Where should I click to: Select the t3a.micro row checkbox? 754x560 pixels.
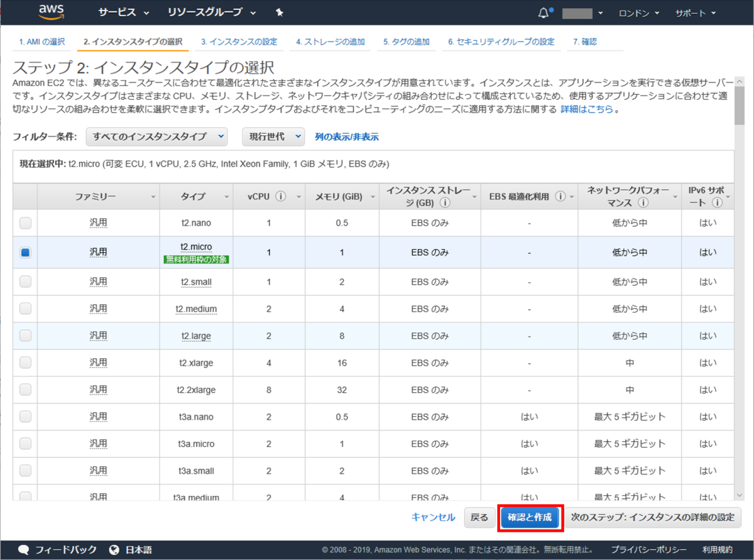[25, 444]
